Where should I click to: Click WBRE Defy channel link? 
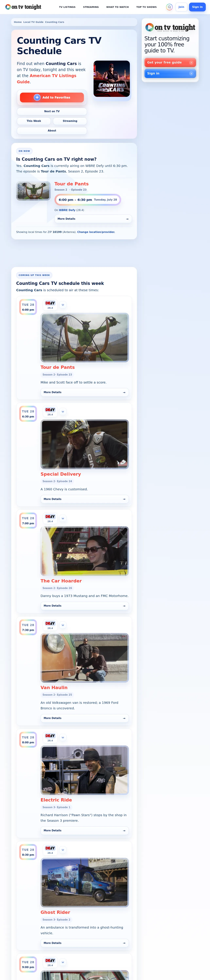67,210
